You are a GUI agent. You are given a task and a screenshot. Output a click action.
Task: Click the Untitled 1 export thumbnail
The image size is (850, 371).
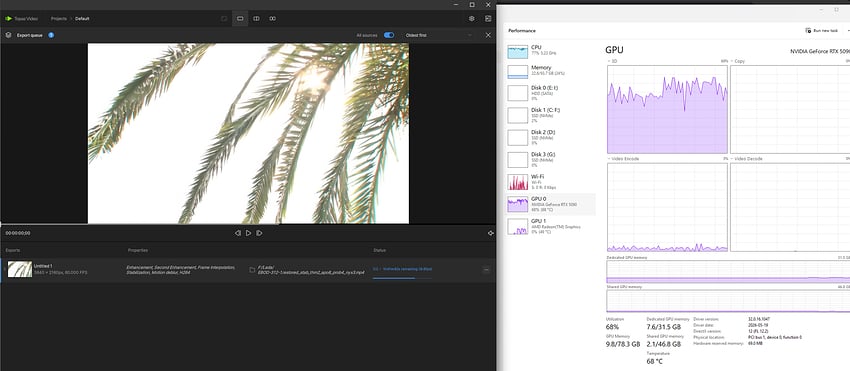click(x=20, y=269)
